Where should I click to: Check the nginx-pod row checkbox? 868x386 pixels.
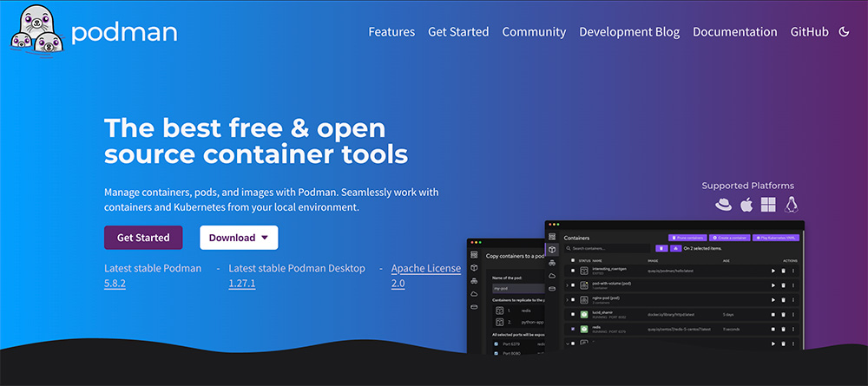pos(573,300)
